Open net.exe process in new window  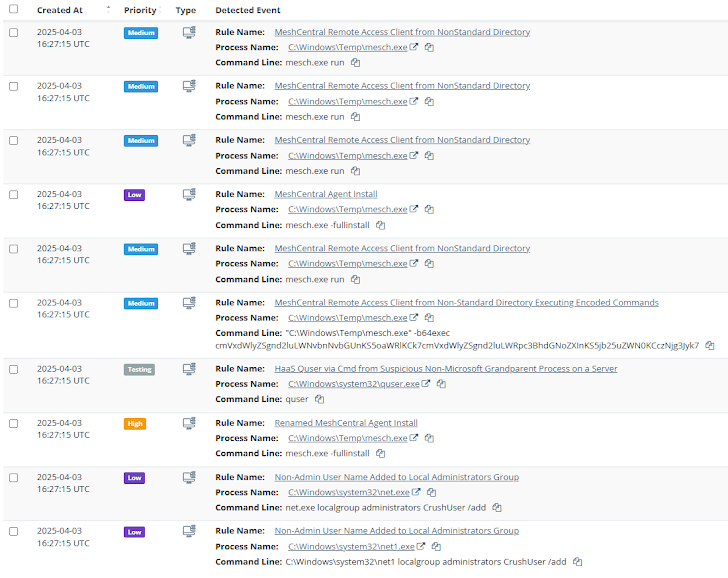pos(416,492)
